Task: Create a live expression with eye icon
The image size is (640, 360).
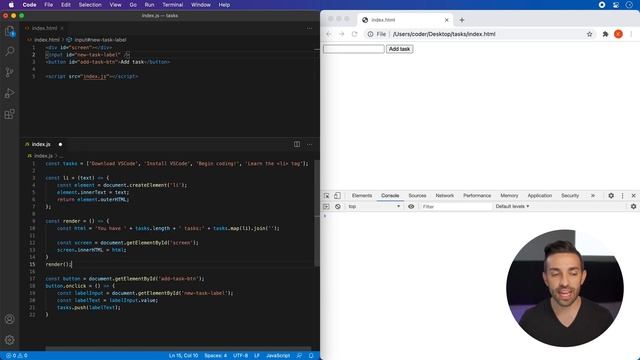Action: point(411,207)
